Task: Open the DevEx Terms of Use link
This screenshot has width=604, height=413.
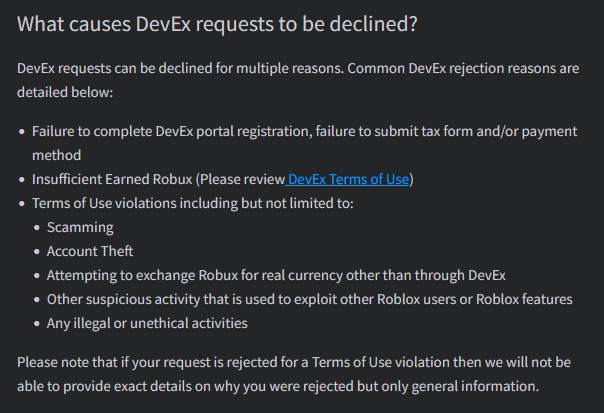Action: tap(349, 179)
